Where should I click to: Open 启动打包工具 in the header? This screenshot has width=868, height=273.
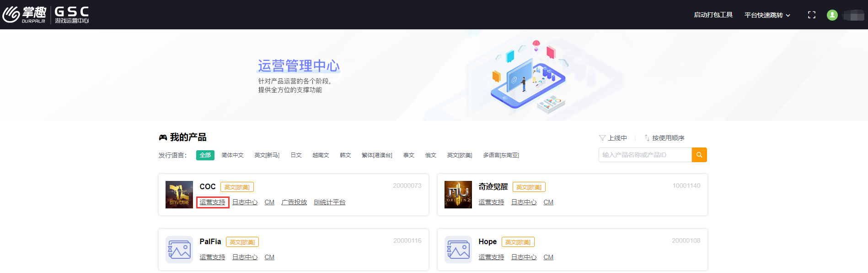pos(713,15)
